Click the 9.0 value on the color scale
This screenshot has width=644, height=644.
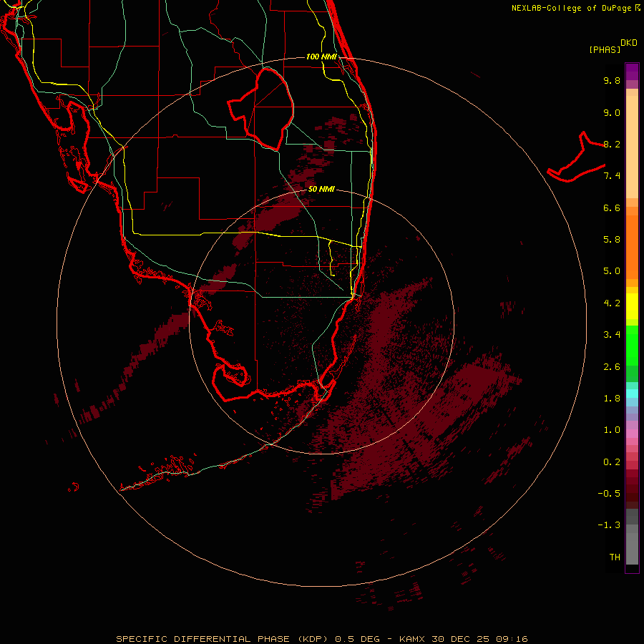coord(612,112)
